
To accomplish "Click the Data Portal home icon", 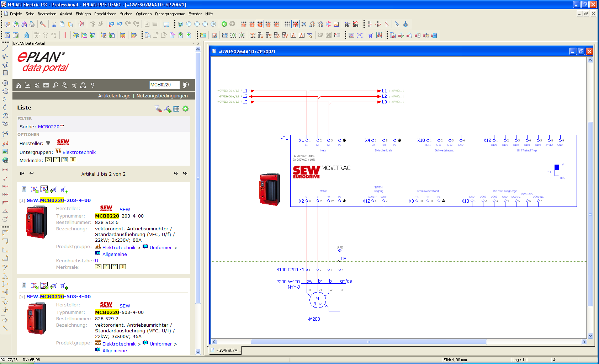I will (18, 85).
